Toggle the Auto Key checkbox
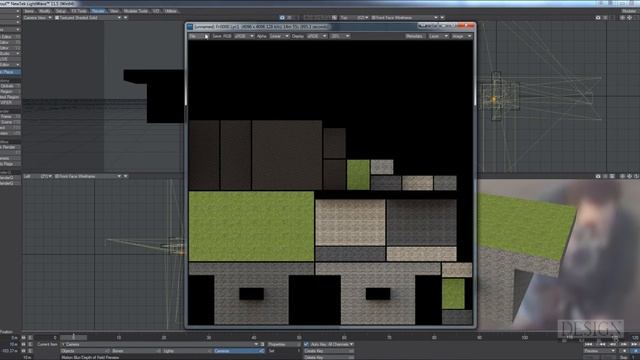This screenshot has width=640, height=360. click(x=307, y=344)
